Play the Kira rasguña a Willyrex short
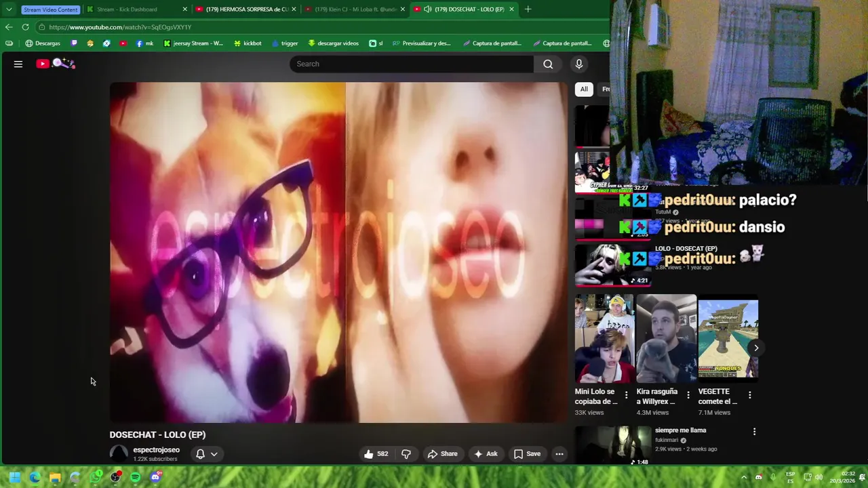 point(666,338)
